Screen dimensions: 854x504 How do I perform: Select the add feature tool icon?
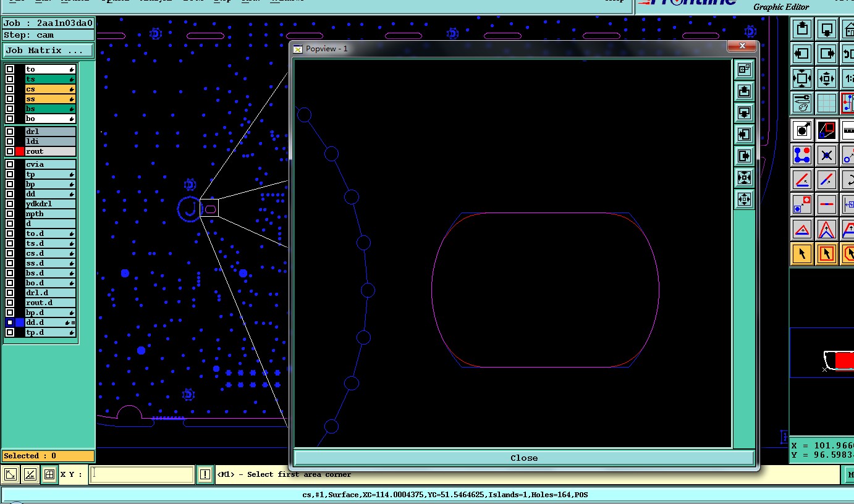pos(802,130)
